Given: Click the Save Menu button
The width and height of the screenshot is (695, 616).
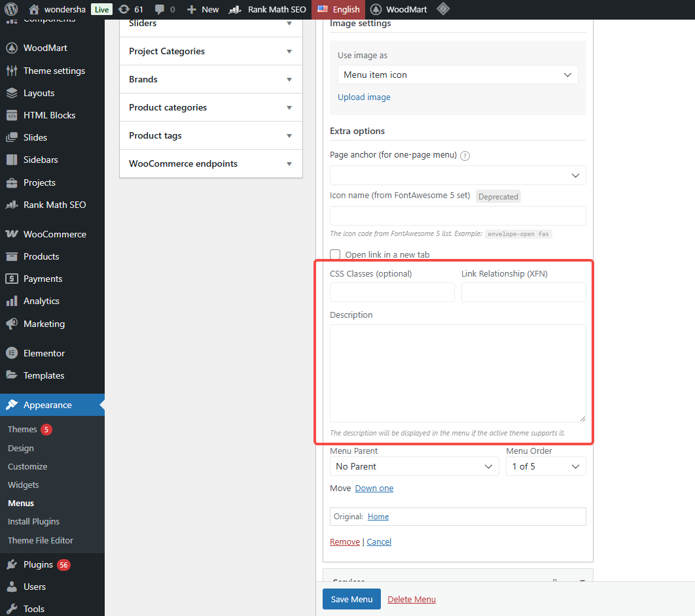Looking at the screenshot, I should click(351, 599).
